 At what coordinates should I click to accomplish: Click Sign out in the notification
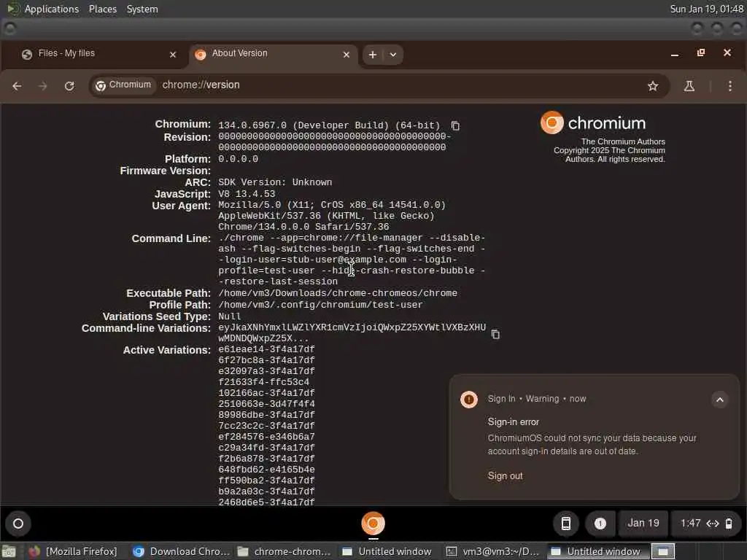pos(505,475)
